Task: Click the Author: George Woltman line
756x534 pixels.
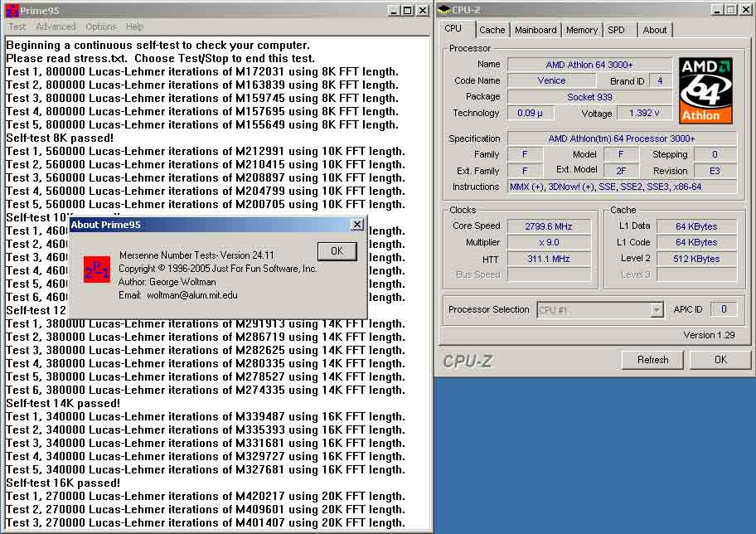Action: [x=167, y=282]
